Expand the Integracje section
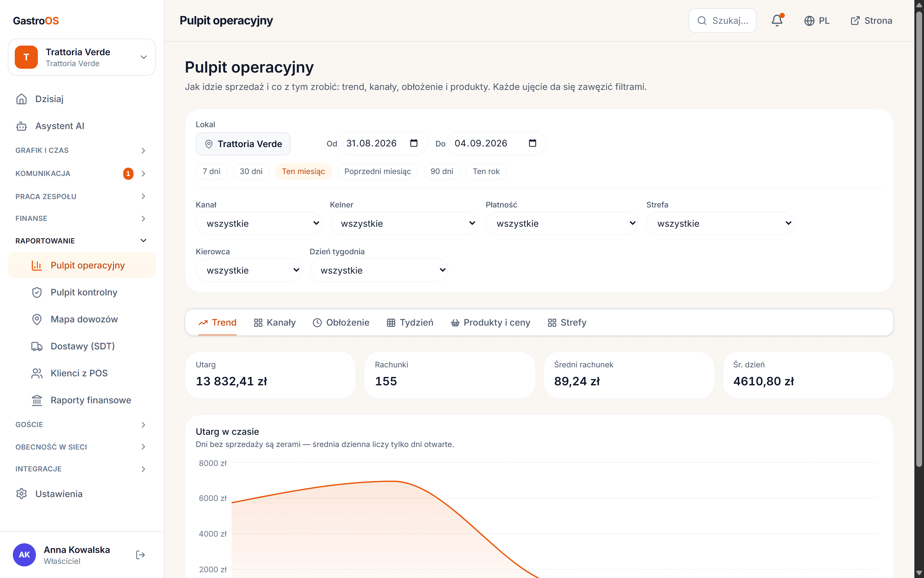The image size is (924, 578). click(82, 469)
